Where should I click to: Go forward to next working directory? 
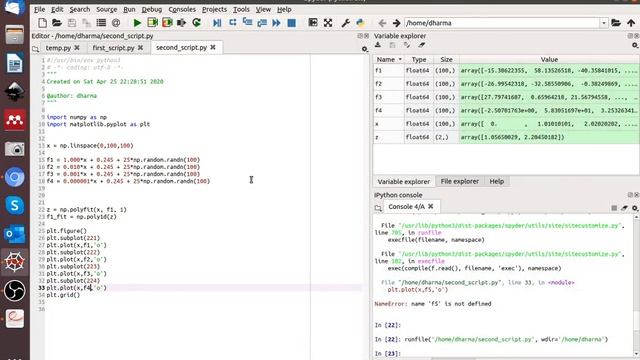(x=396, y=23)
